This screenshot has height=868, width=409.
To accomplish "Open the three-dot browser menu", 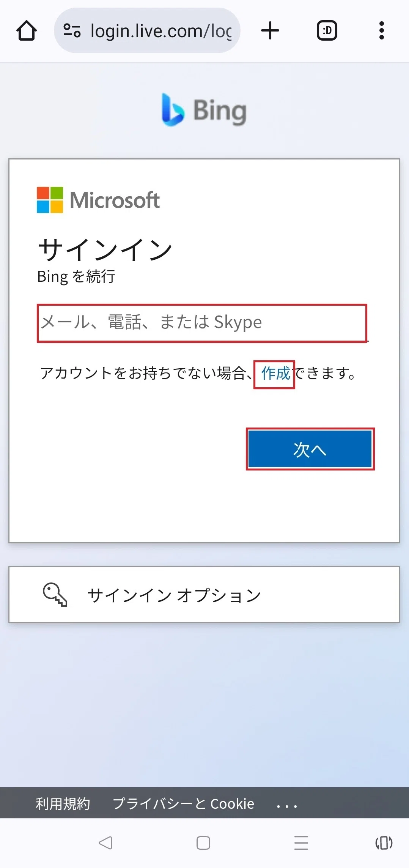I will click(382, 31).
